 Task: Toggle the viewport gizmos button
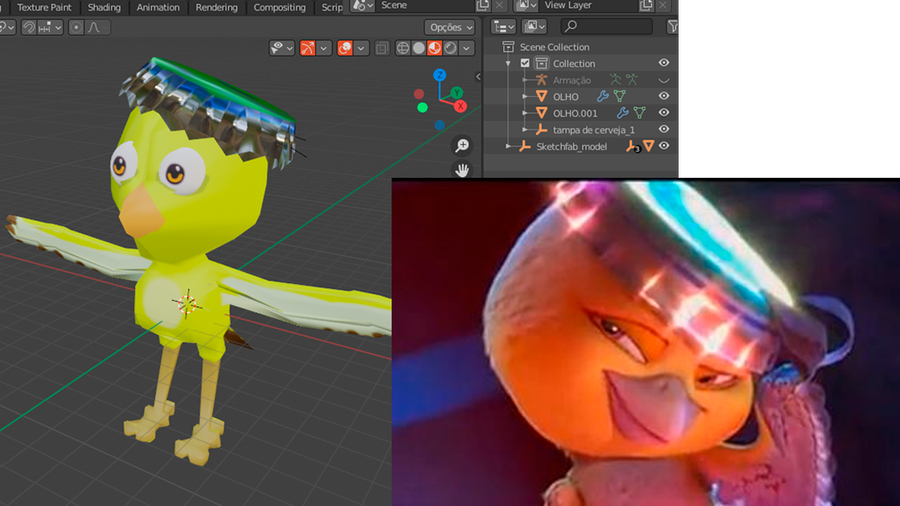308,48
